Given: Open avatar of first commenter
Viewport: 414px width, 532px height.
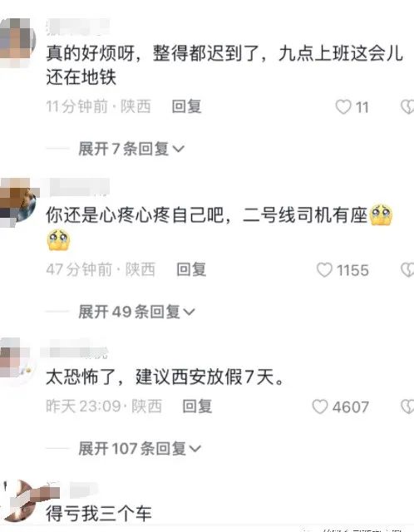Looking at the screenshot, I should point(17,42).
